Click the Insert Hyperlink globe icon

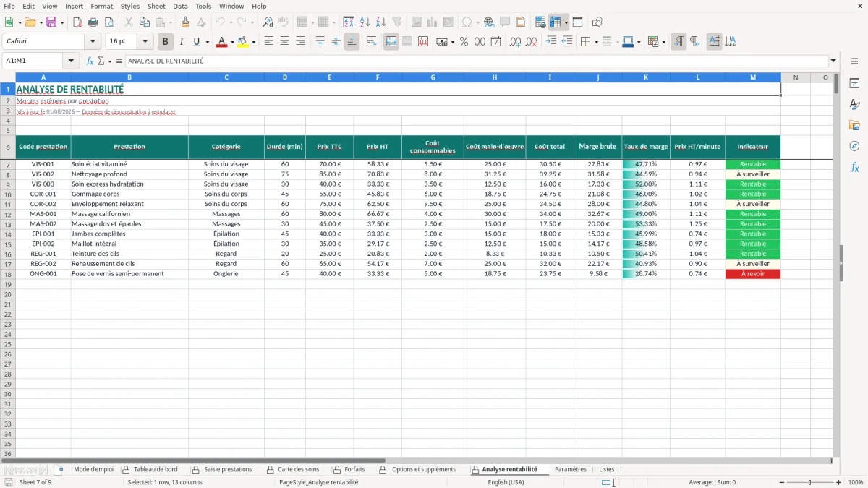[489, 22]
